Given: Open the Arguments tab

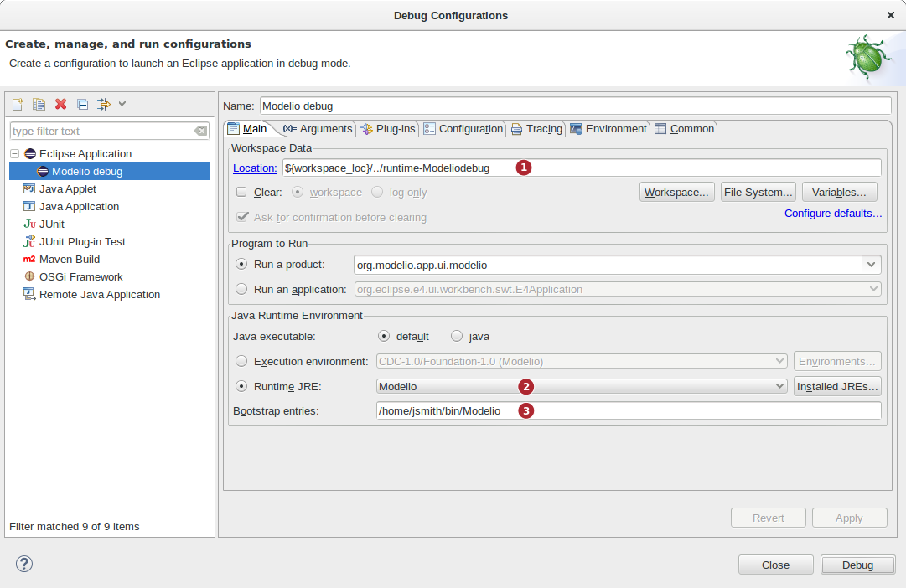Looking at the screenshot, I should coord(318,128).
